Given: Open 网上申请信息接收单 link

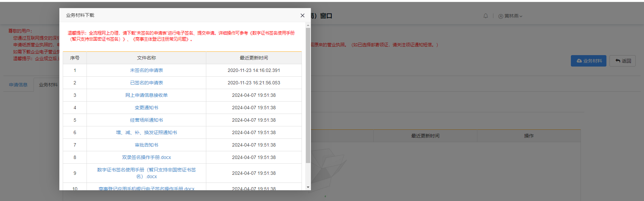Looking at the screenshot, I should tap(146, 95).
